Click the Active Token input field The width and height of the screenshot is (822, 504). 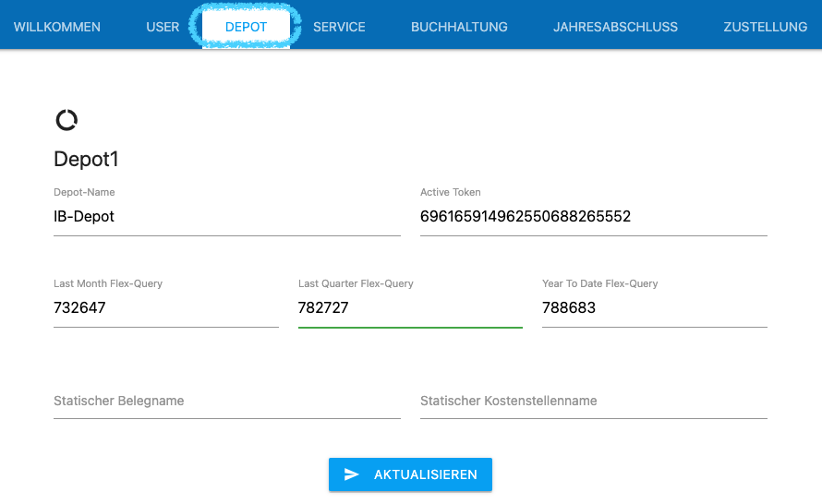594,216
